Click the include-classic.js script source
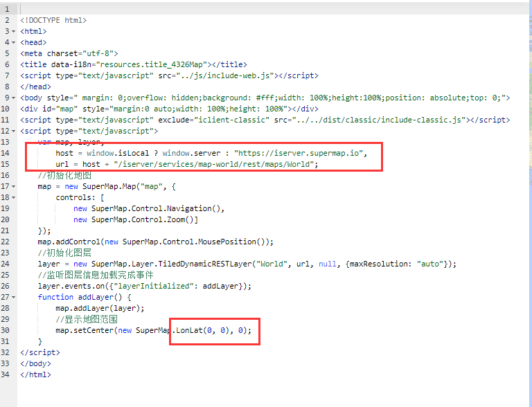The width and height of the screenshot is (532, 407). point(379,120)
